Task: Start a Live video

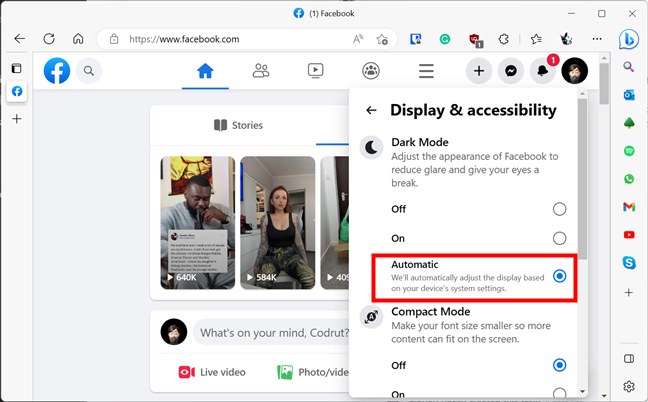Action: (212, 372)
